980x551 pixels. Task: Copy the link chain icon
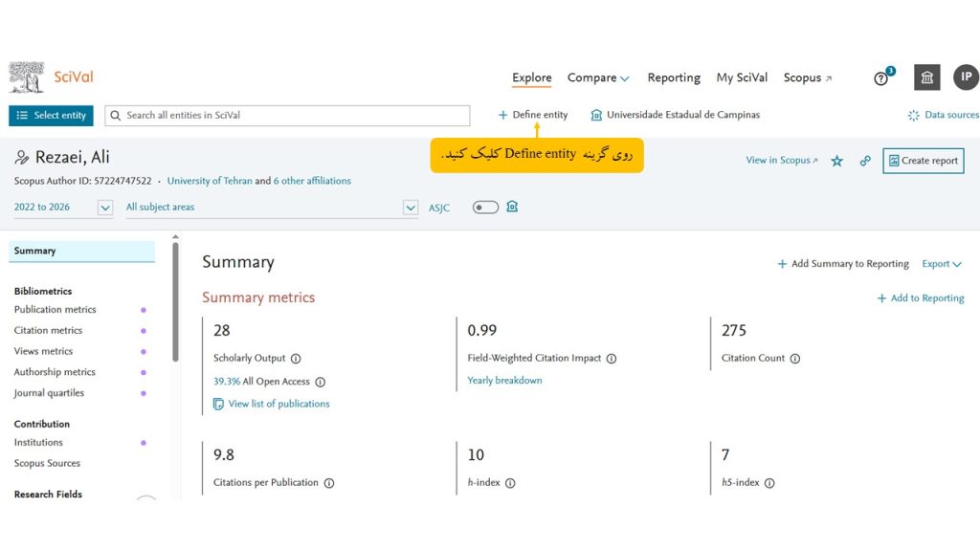(x=865, y=161)
